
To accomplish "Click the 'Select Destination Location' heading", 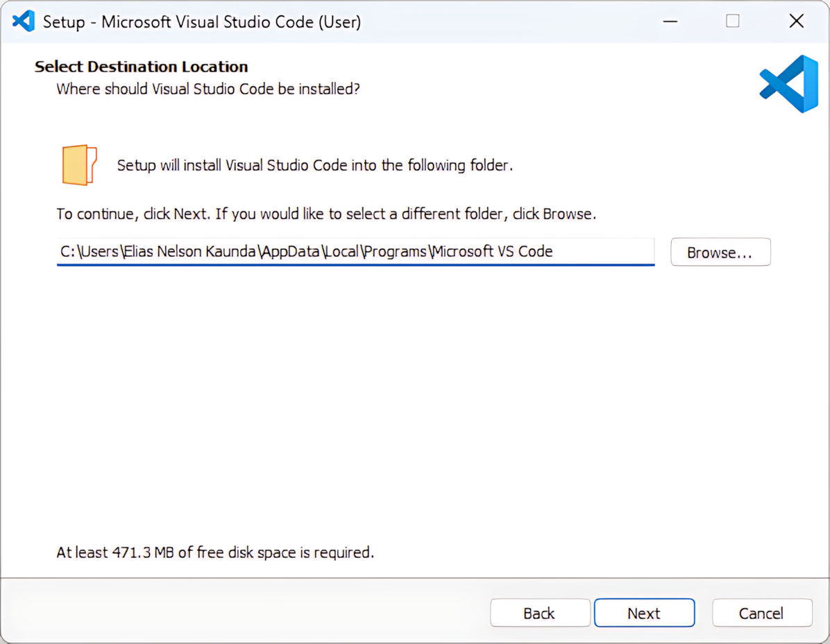I will (141, 67).
